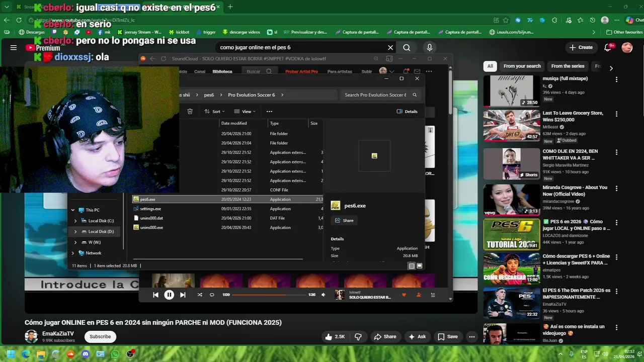Switch Explorer to details list view icon
The image size is (644, 362).
[x=412, y=266]
